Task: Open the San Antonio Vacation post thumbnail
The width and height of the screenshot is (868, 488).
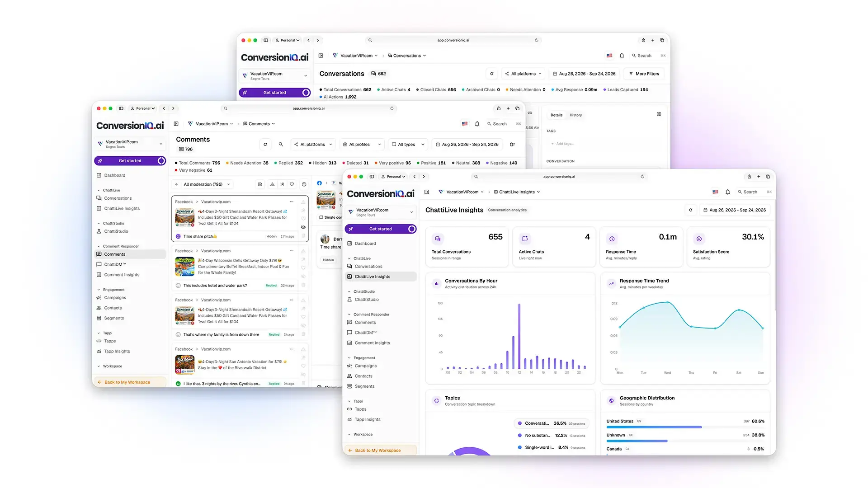Action: pos(184,365)
